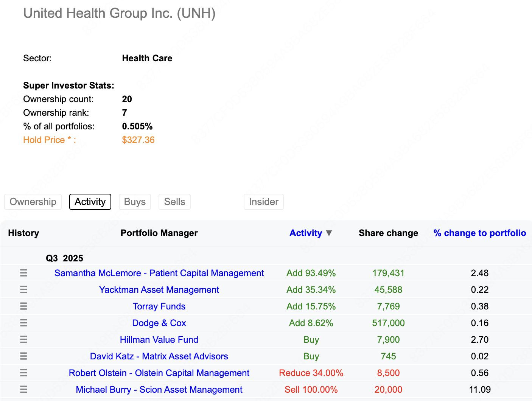Screen dimensions: 532x401
Task: View history icon for Robert Olstein row
Action: click(23, 373)
